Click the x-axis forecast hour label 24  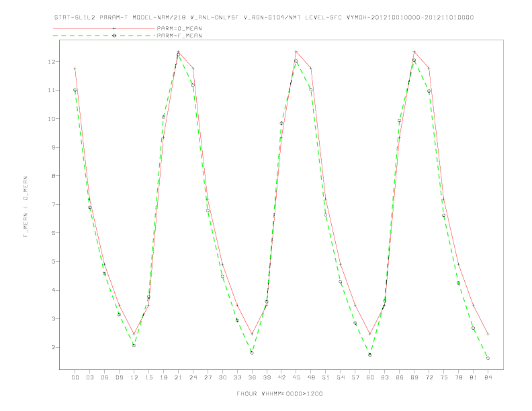pos(193,377)
